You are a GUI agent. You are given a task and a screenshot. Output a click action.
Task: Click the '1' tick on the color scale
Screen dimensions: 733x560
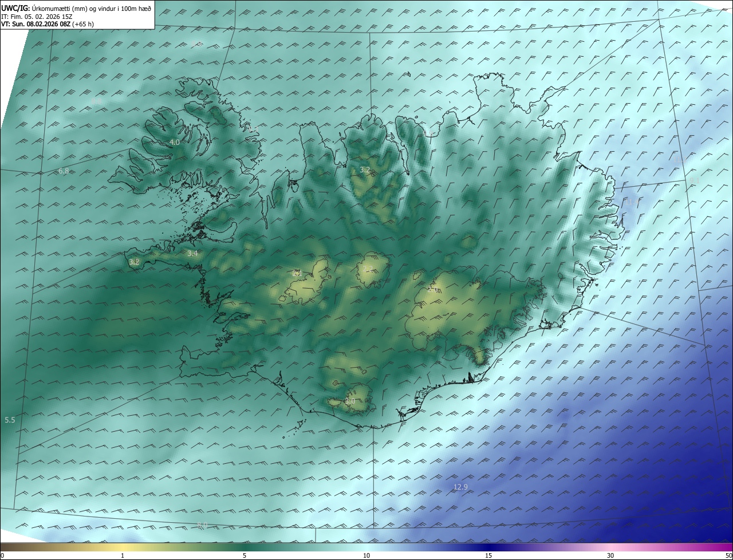123,555
